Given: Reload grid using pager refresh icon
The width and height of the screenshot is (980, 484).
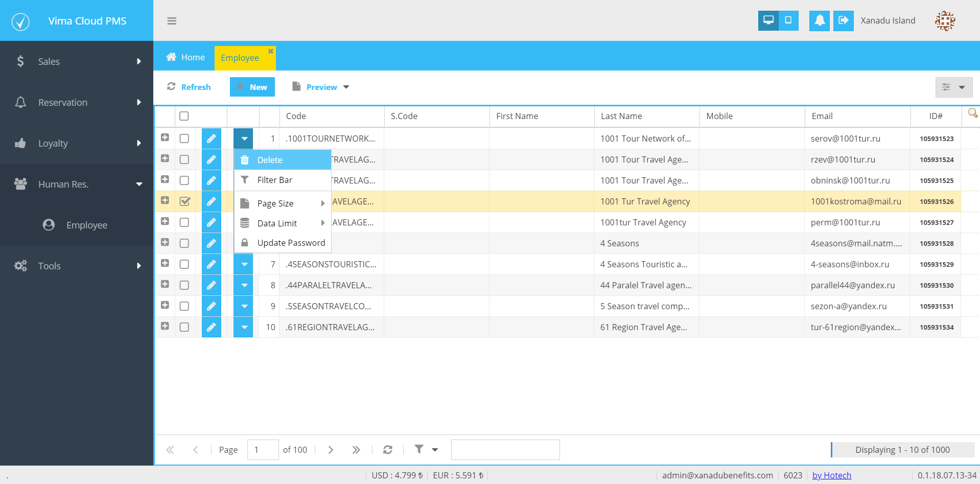Looking at the screenshot, I should pos(388,450).
